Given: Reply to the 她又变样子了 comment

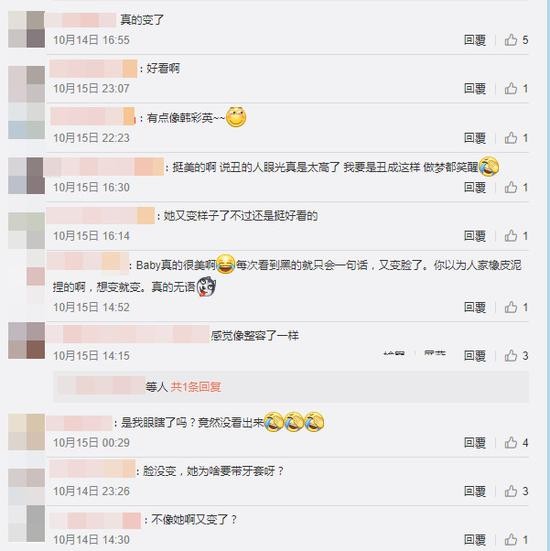Looking at the screenshot, I should pos(475,236).
